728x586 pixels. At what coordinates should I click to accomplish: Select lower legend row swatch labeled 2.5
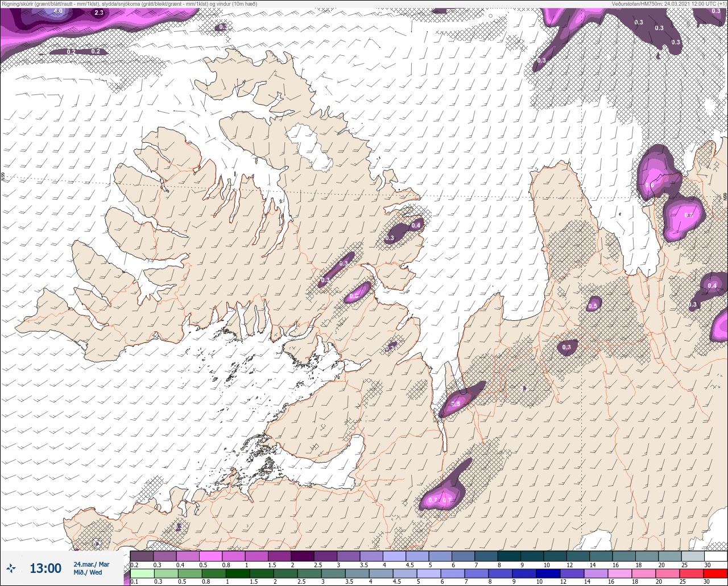(308, 573)
